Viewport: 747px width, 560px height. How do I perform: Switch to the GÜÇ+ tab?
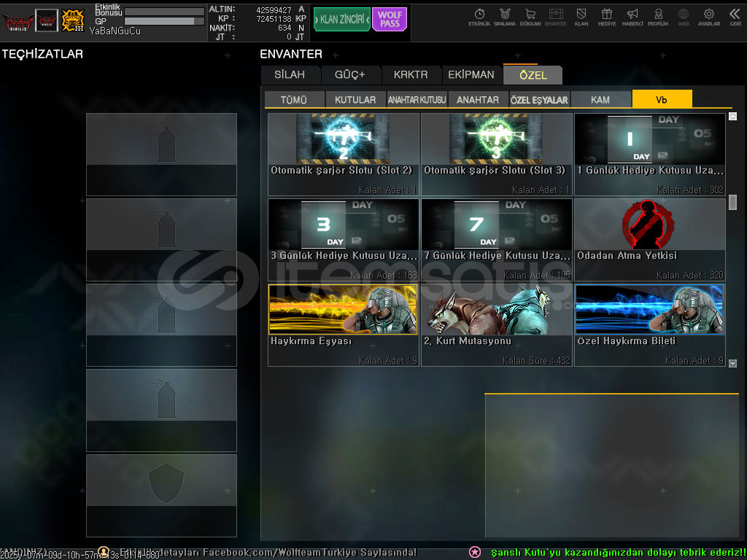(350, 75)
